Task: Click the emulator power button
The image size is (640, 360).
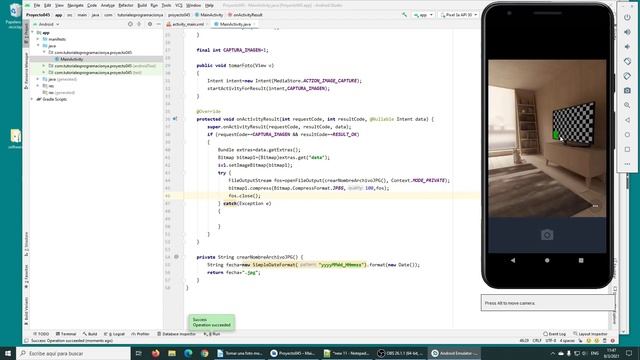Action: (627, 18)
